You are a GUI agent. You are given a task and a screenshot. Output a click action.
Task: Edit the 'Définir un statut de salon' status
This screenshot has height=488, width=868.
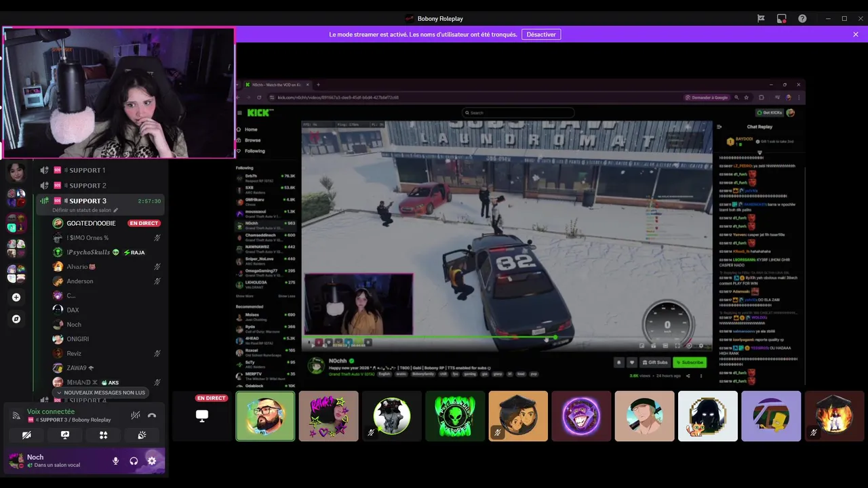(85, 210)
